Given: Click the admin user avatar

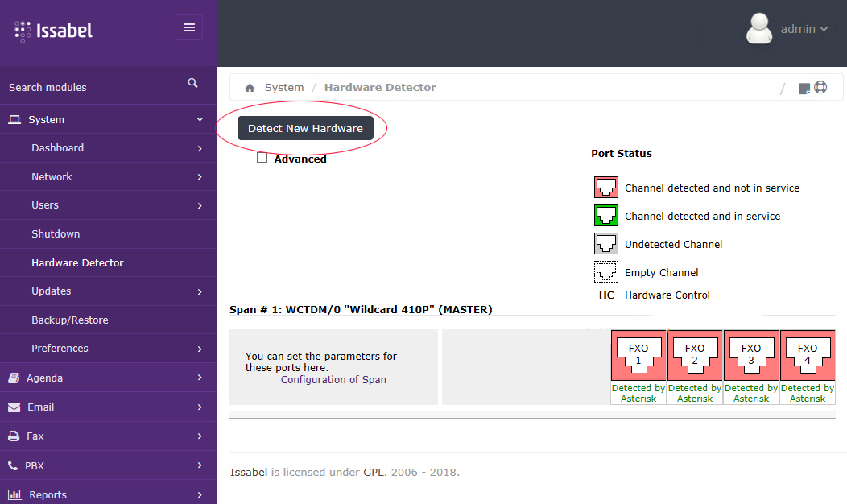Looking at the screenshot, I should coord(759,29).
